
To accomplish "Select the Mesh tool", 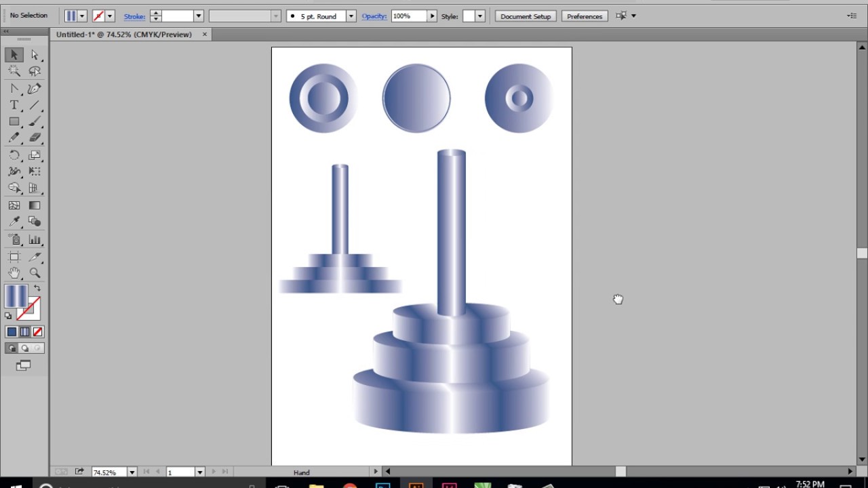I will [14, 205].
